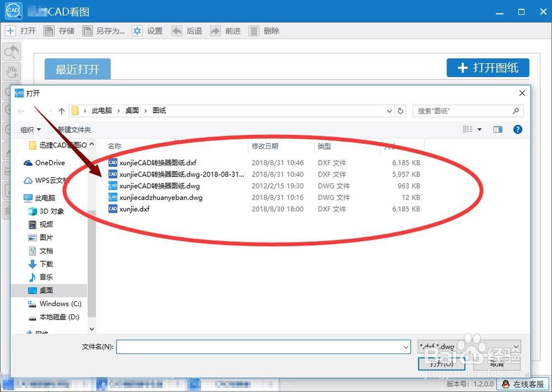Sort by 修改日期 column header
The width and height of the screenshot is (552, 392).
265,146
